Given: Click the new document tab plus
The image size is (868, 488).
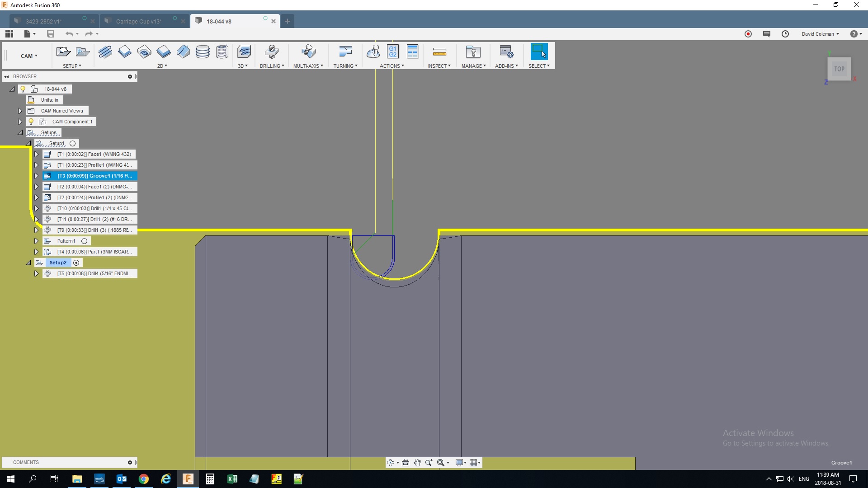Looking at the screenshot, I should (x=287, y=21).
